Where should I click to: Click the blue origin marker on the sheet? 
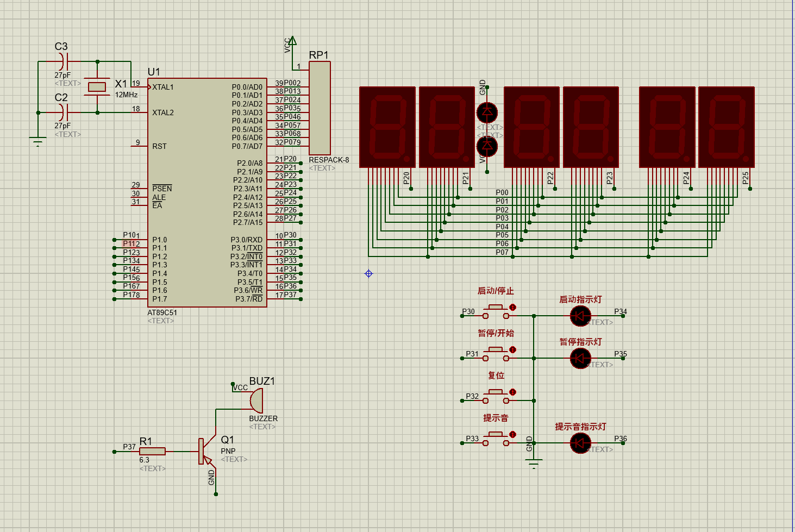[368, 273]
